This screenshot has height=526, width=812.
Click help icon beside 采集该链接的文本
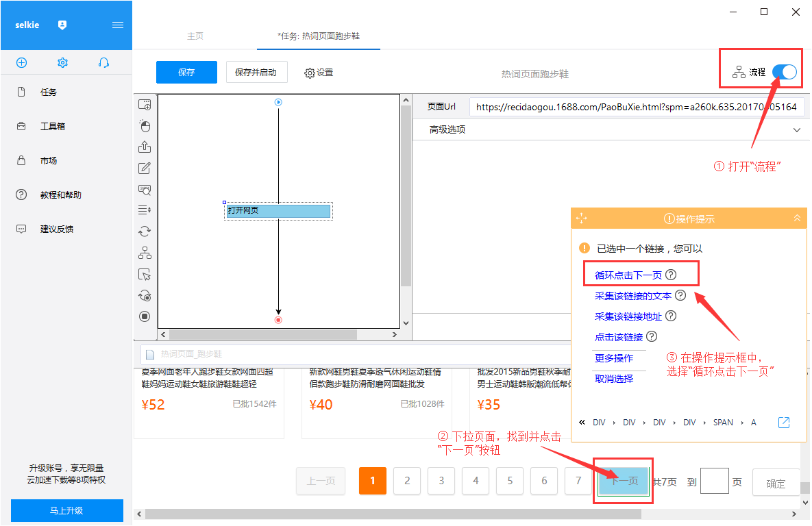[680, 295]
